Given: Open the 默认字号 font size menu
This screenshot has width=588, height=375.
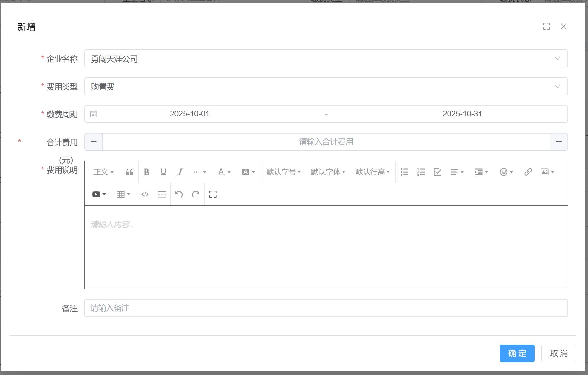Looking at the screenshot, I should click(284, 172).
